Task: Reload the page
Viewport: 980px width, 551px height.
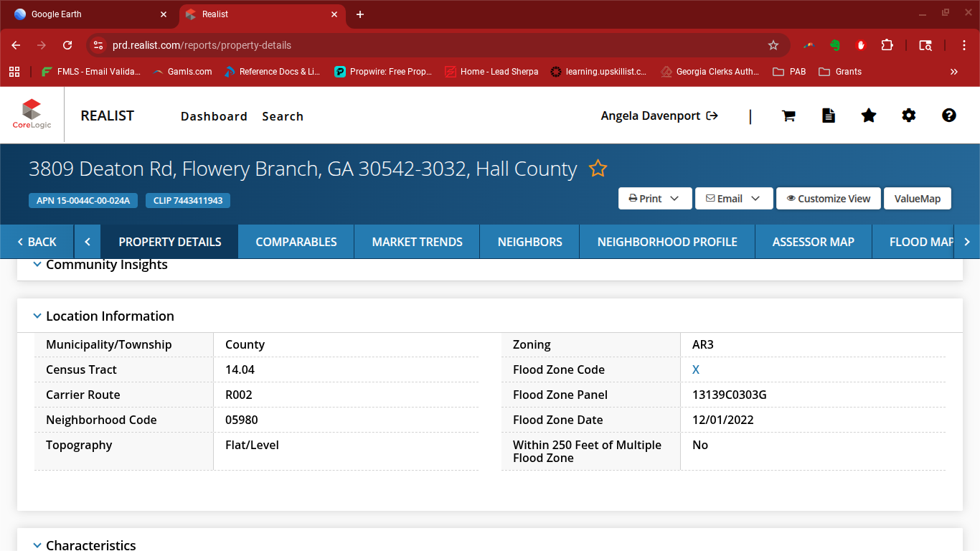Action: pos(67,45)
